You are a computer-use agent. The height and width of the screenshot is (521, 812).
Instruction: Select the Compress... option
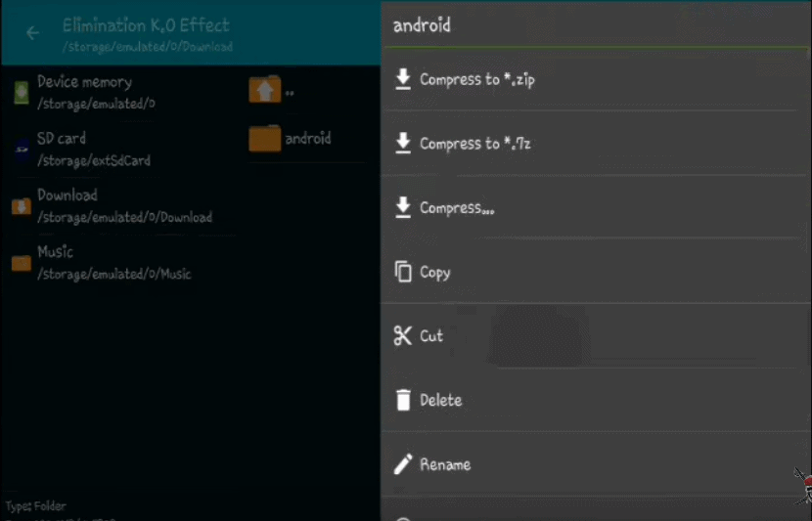point(596,207)
